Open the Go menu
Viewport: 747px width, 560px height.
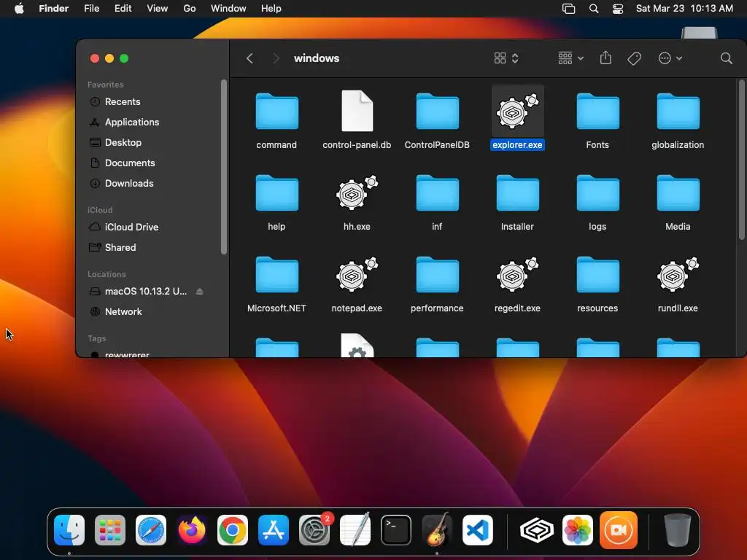(190, 9)
